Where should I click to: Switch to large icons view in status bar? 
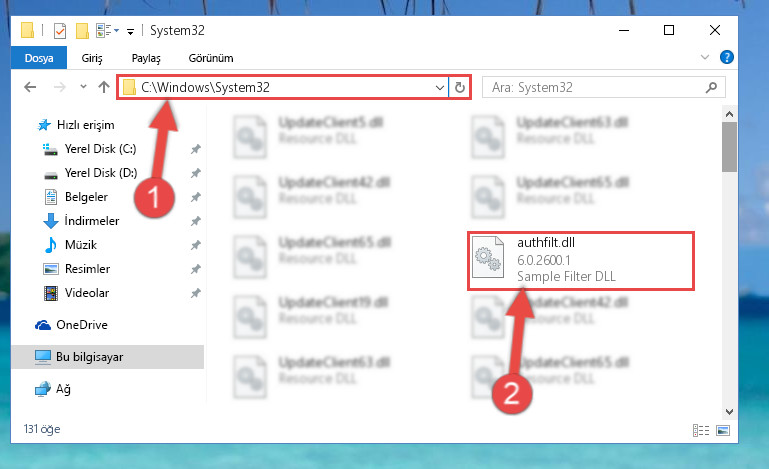[723, 430]
